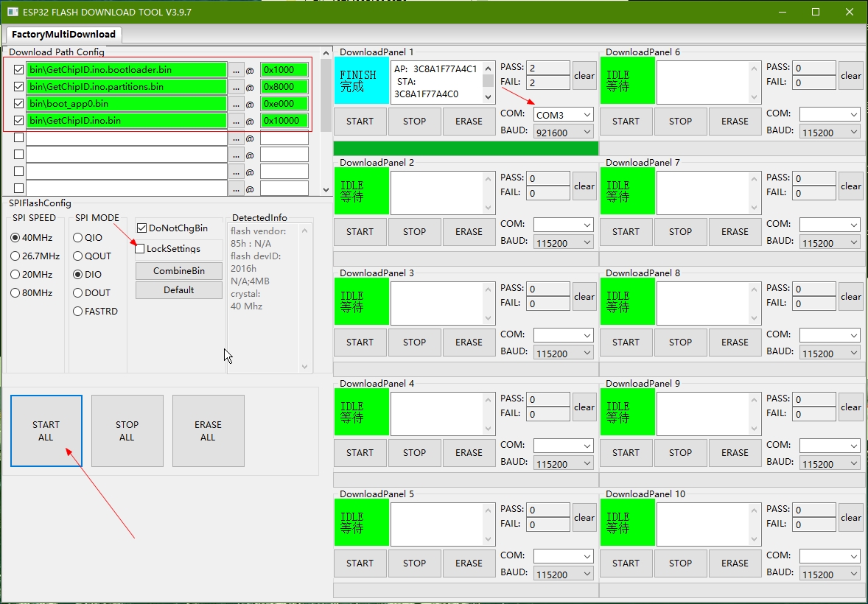The height and width of the screenshot is (604, 868).
Task: Click ERASE in DownloadPanel 1
Action: point(469,122)
